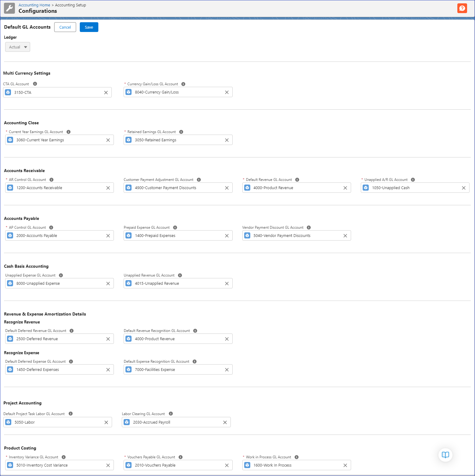Click info icon beside Unapplied A/R GL Account
This screenshot has width=475, height=476.
[413, 180]
